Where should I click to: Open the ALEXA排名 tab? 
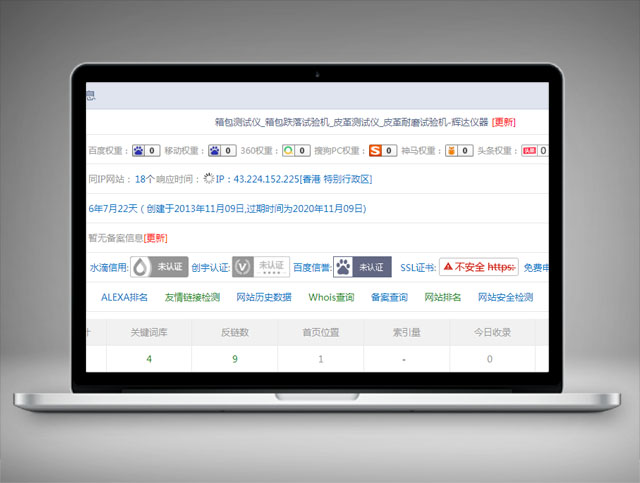(x=124, y=297)
